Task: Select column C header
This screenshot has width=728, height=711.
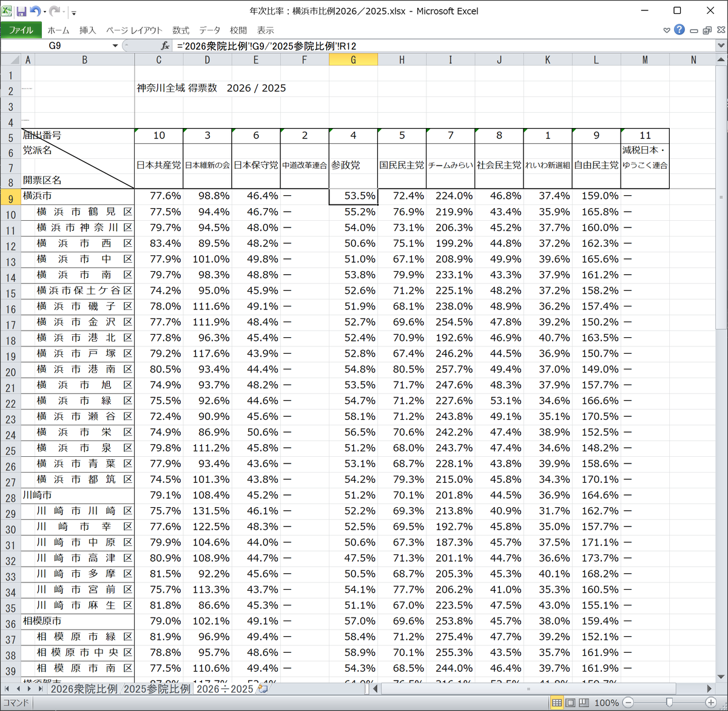Action: (159, 59)
